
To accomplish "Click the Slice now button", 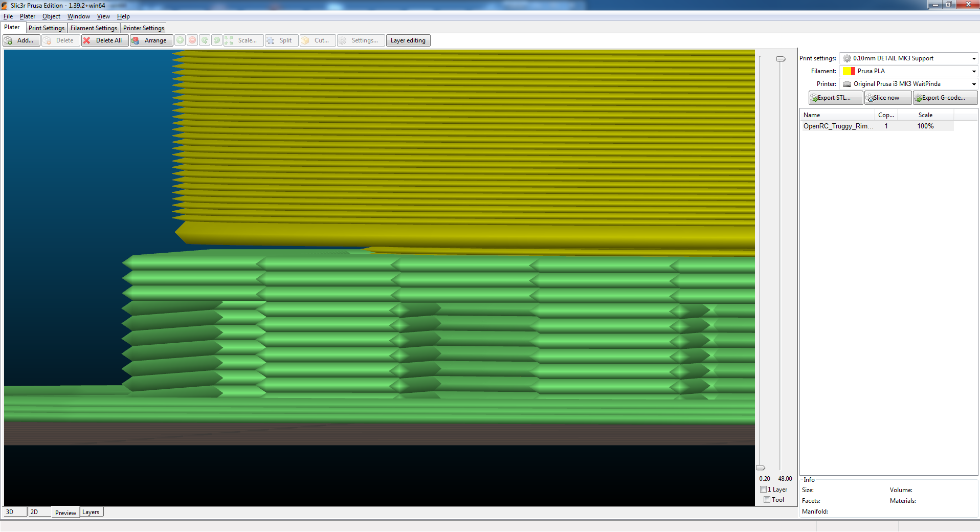I will (888, 98).
